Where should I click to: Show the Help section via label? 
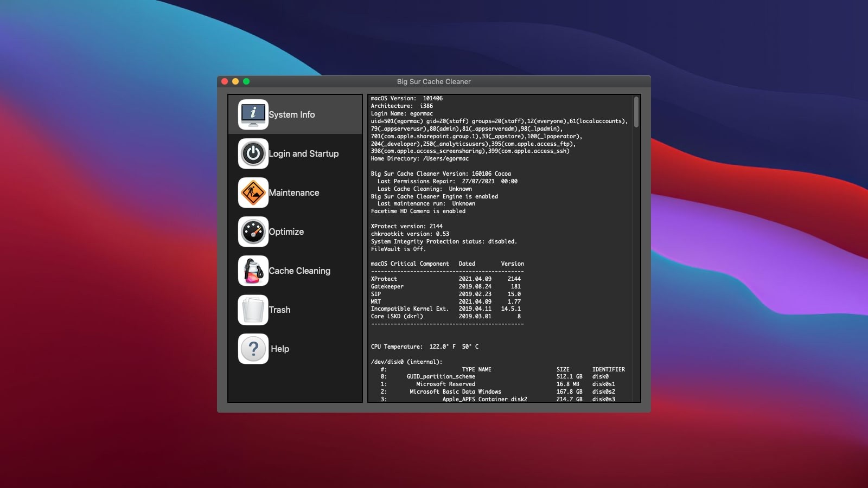[x=279, y=349]
